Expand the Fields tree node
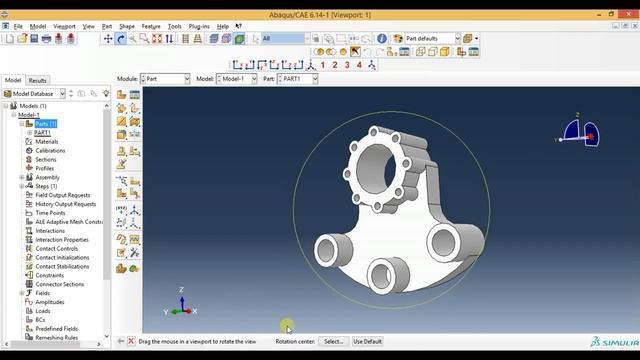 point(22,293)
